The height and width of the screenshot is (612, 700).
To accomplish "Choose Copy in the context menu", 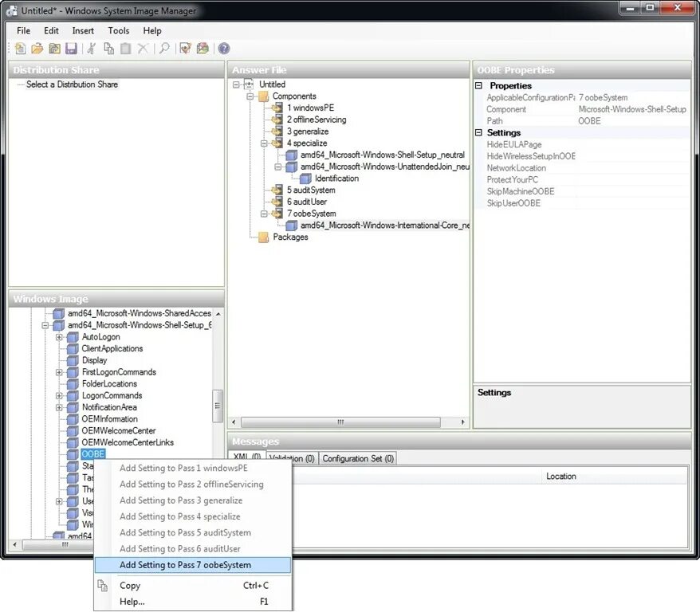I will [x=193, y=585].
